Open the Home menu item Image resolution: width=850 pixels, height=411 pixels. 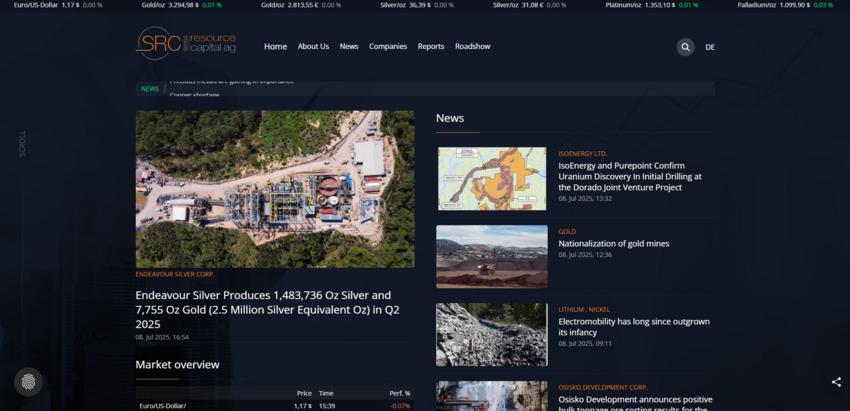275,47
